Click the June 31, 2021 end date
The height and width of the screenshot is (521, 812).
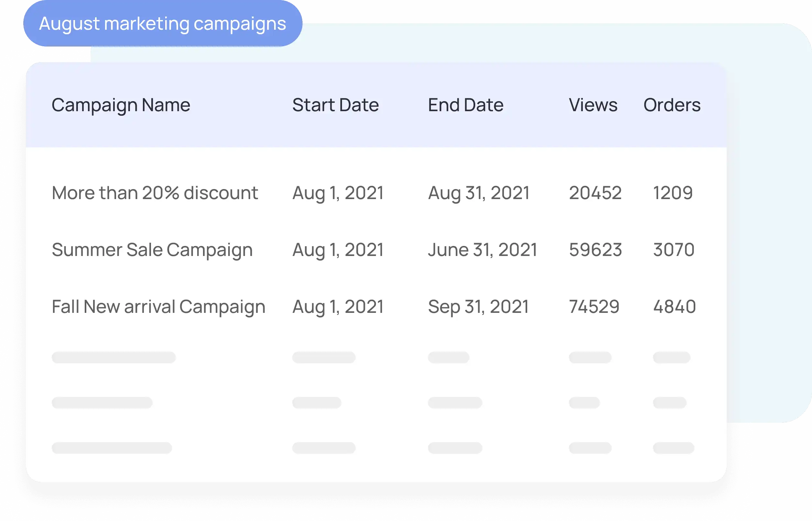click(x=482, y=250)
